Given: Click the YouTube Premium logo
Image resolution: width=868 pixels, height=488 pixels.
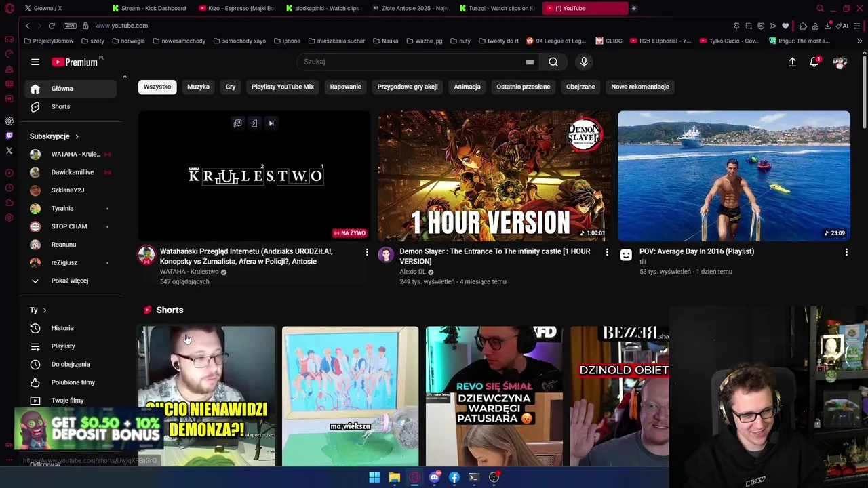Looking at the screenshot, I should tap(75, 62).
